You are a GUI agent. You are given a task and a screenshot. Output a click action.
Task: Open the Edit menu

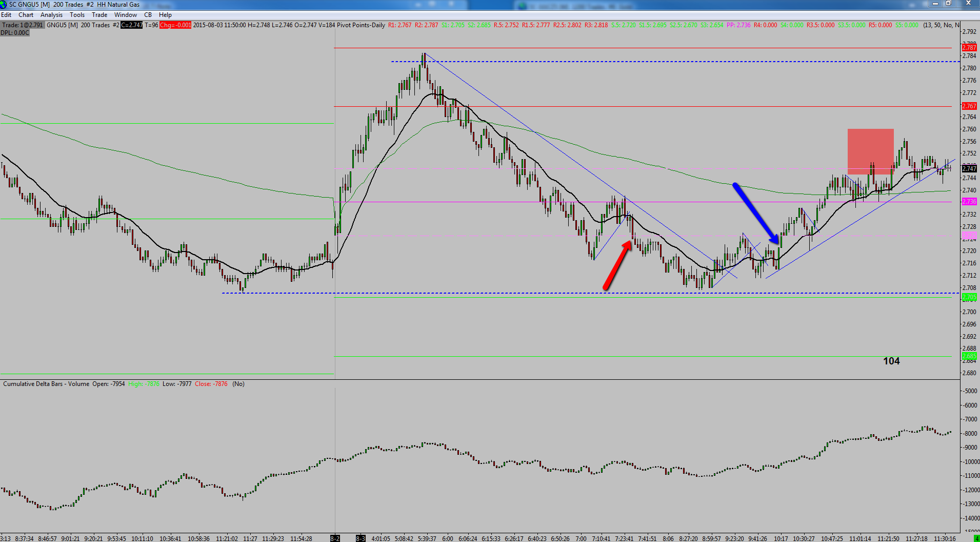pos(6,15)
